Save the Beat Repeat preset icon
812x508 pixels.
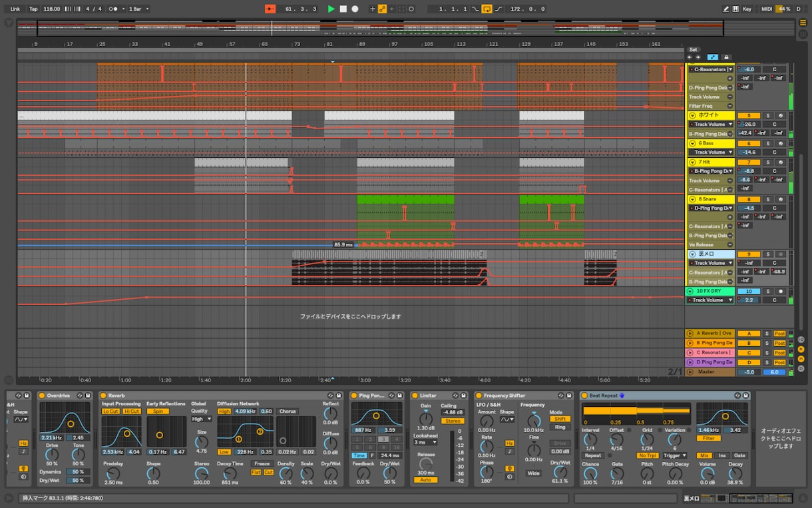coord(746,395)
